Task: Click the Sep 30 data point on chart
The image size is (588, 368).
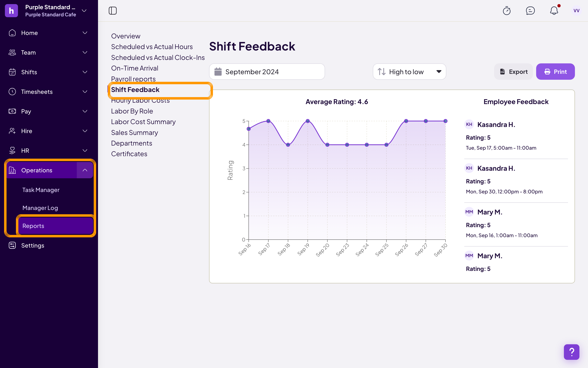Action: (x=445, y=121)
